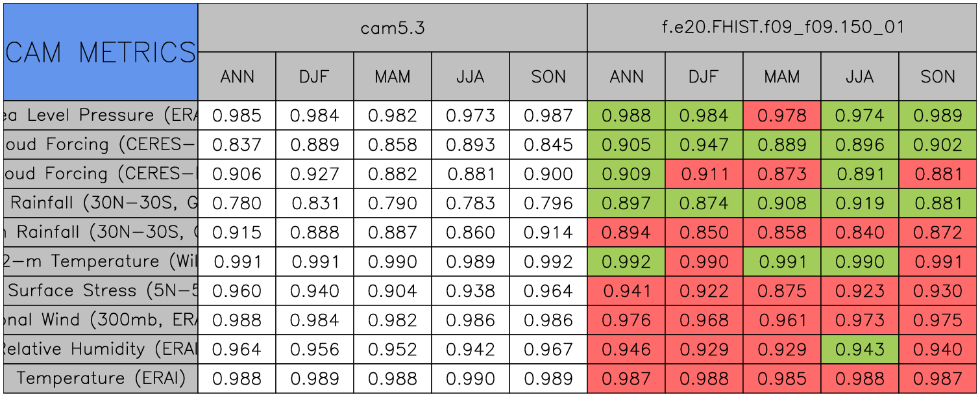Click the Temperature (ERAI) row label
This screenshot has width=980, height=397.
tap(101, 379)
